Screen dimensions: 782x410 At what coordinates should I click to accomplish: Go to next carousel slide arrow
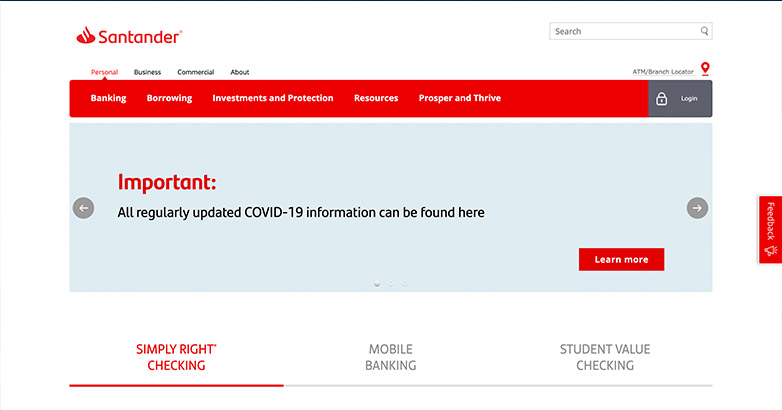697,208
